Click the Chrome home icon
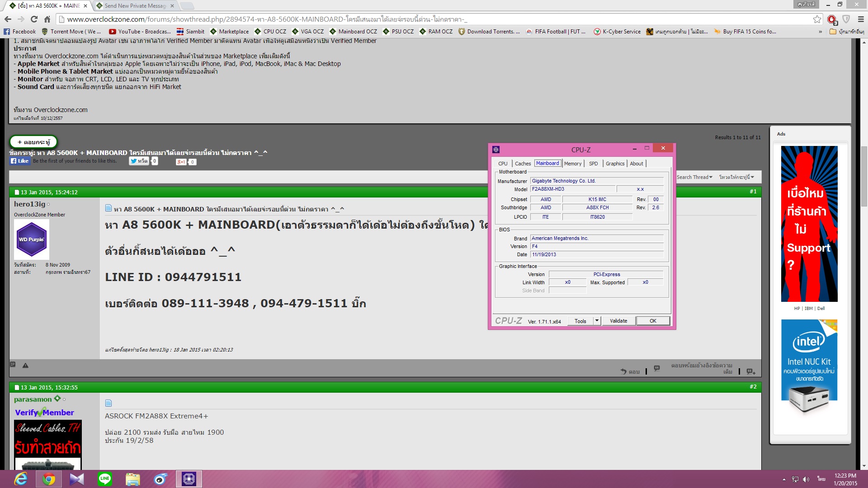Screen dimensions: 868x488 (x=47, y=19)
